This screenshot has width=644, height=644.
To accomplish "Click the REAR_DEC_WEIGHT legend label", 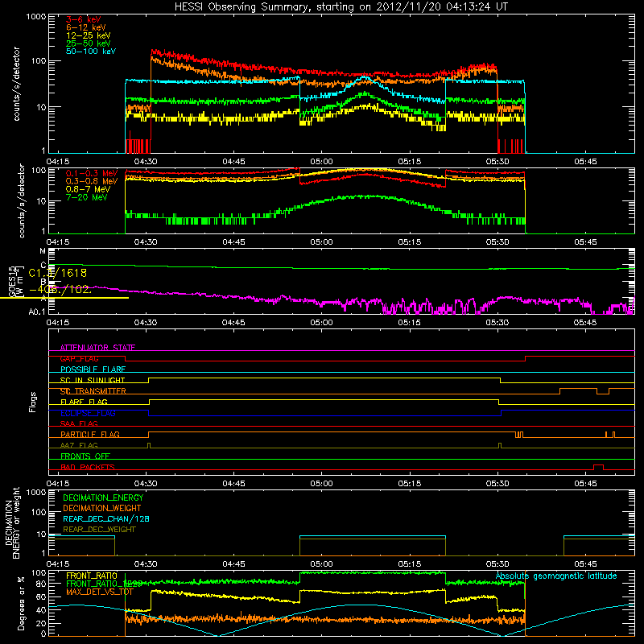I will pyautogui.click(x=99, y=530).
